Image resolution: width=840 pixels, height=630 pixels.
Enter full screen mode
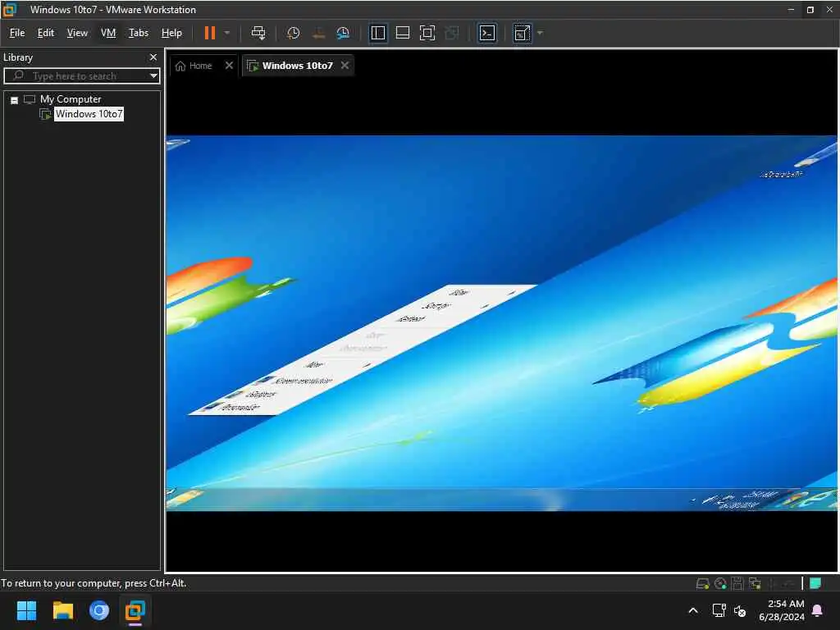[x=427, y=33]
